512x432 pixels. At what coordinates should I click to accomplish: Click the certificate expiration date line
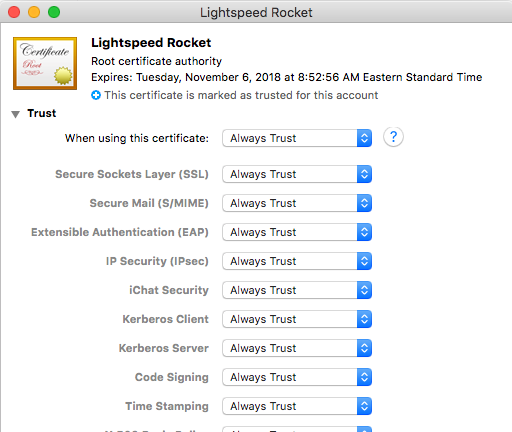pos(287,77)
